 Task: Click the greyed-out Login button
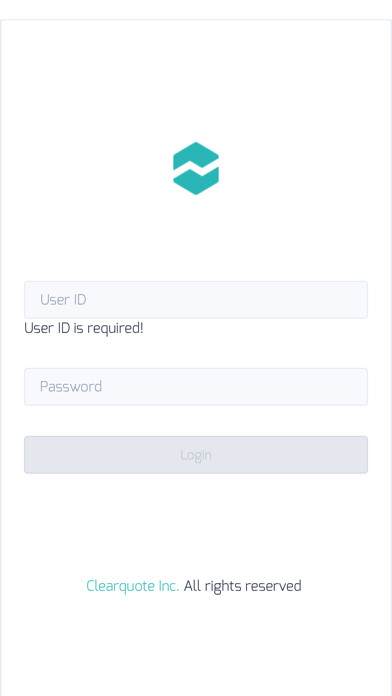coord(196,455)
